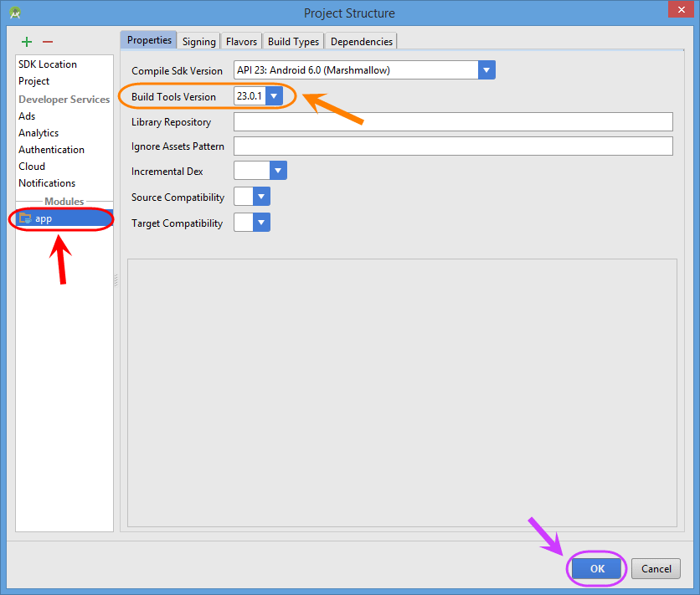
Task: Switch to the Flavors tab
Action: 241,42
